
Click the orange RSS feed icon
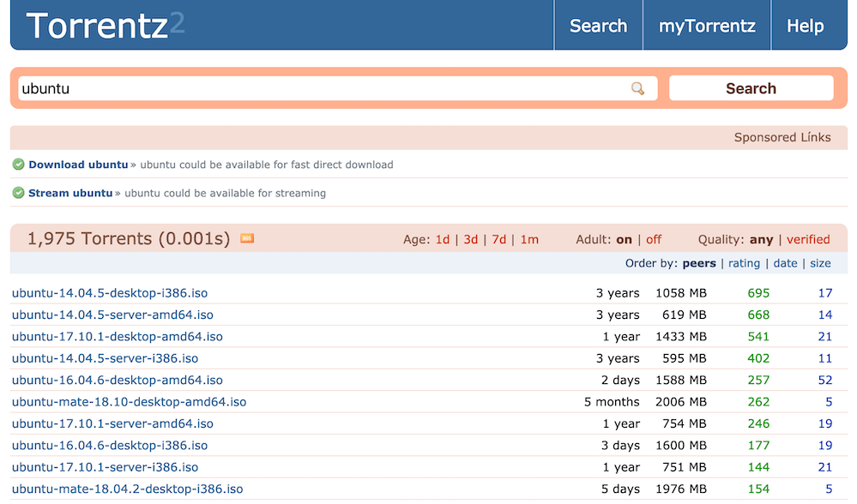pyautogui.click(x=247, y=238)
